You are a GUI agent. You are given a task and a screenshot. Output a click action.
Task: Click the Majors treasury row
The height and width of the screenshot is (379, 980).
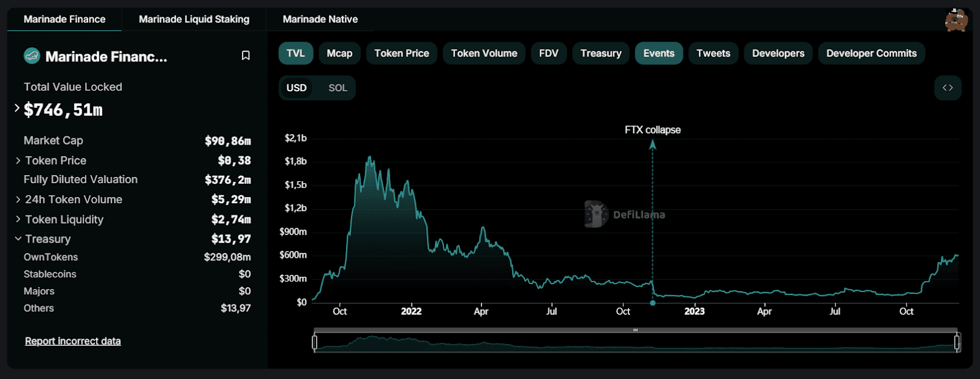coord(137,291)
